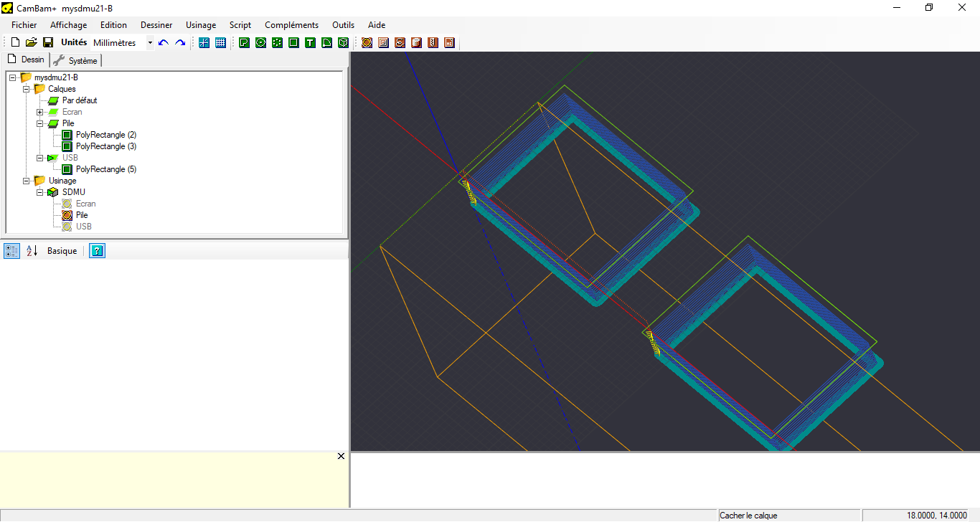Click the Basique property mode button
This screenshot has width=980, height=522.
pyautogui.click(x=62, y=251)
